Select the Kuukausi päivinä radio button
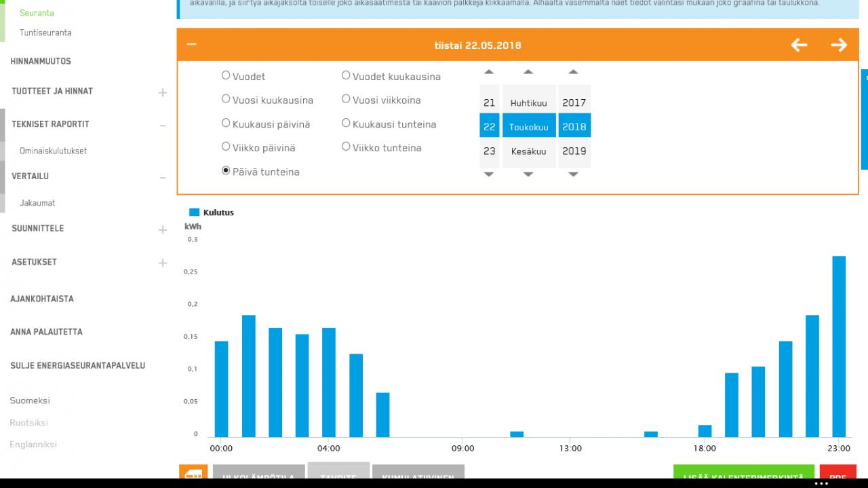 click(x=226, y=123)
